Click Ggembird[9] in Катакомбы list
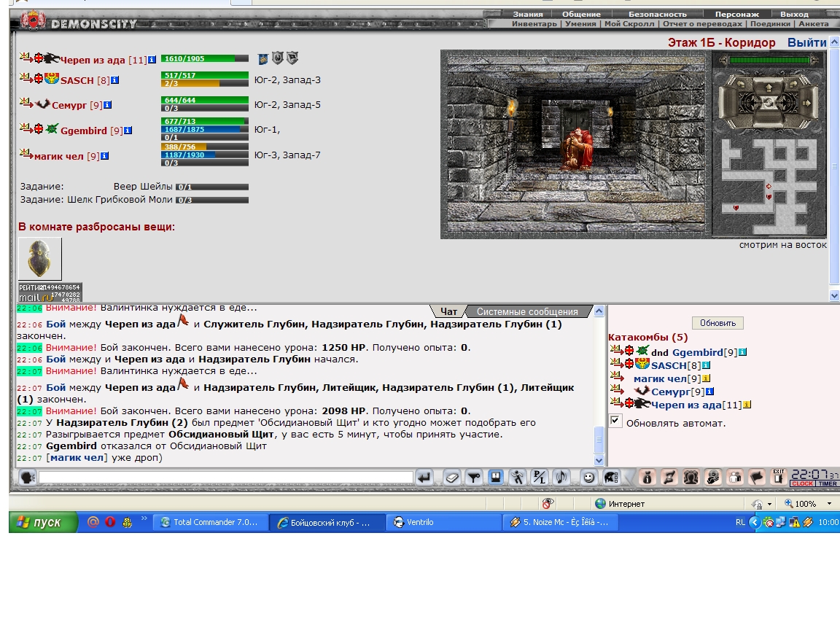Screen dimensions: 840x630 point(704,352)
